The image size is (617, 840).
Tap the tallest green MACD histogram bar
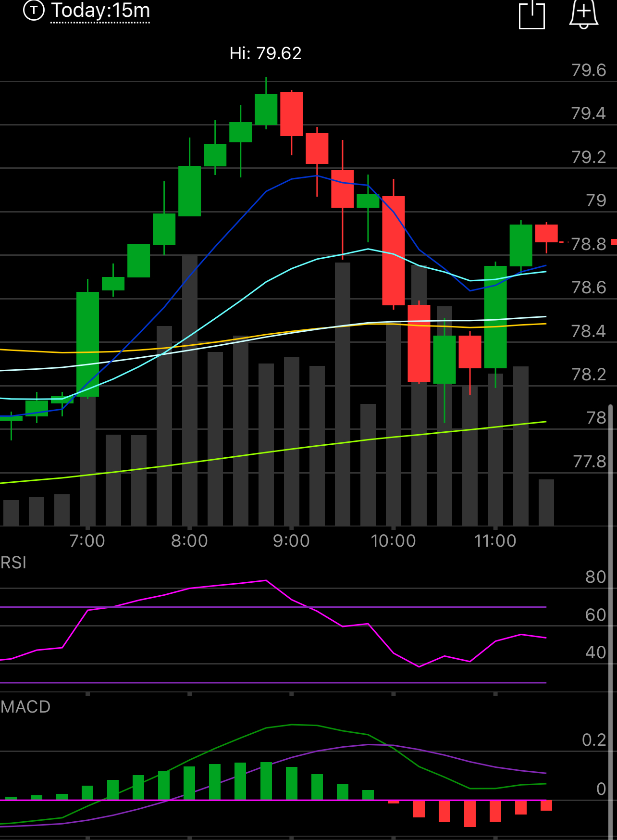pyautogui.click(x=266, y=781)
